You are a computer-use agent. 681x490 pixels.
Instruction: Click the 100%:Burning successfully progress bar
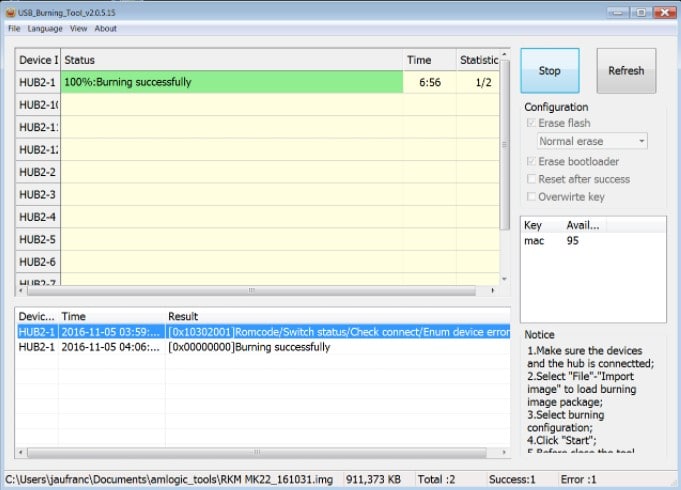tap(231, 82)
